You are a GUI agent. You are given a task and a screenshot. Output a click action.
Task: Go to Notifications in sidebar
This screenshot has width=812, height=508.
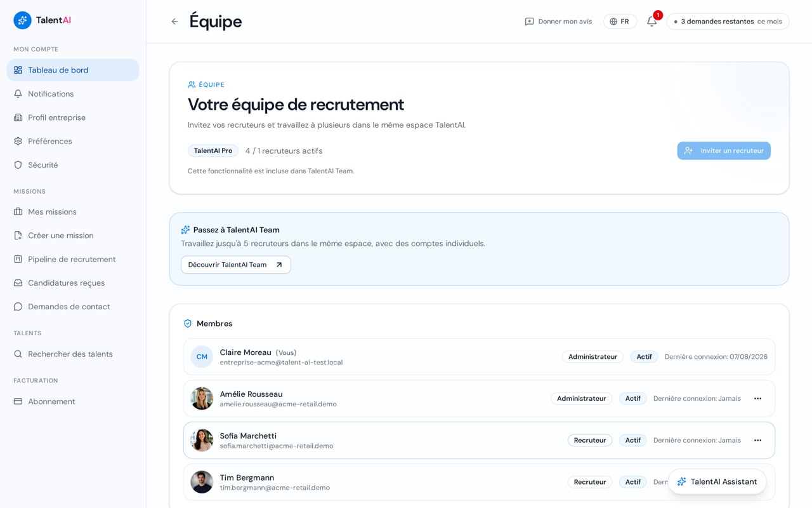pyautogui.click(x=73, y=94)
